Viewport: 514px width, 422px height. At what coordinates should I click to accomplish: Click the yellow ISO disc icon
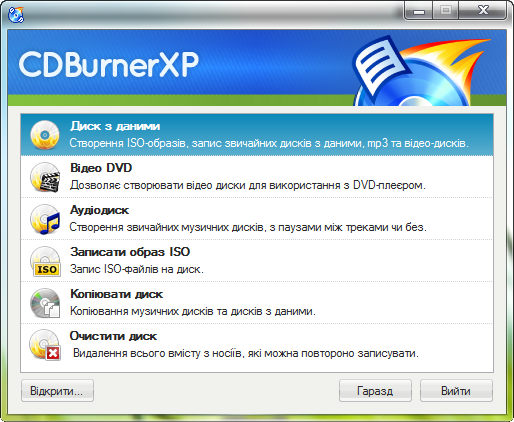coord(45,261)
